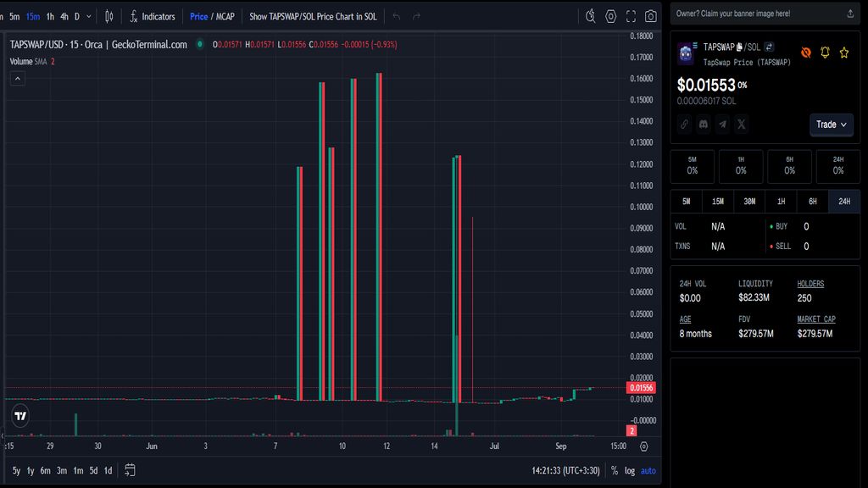Screen dimensions: 868x488
Task: Enter fullscreen chart mode
Action: (x=631, y=17)
